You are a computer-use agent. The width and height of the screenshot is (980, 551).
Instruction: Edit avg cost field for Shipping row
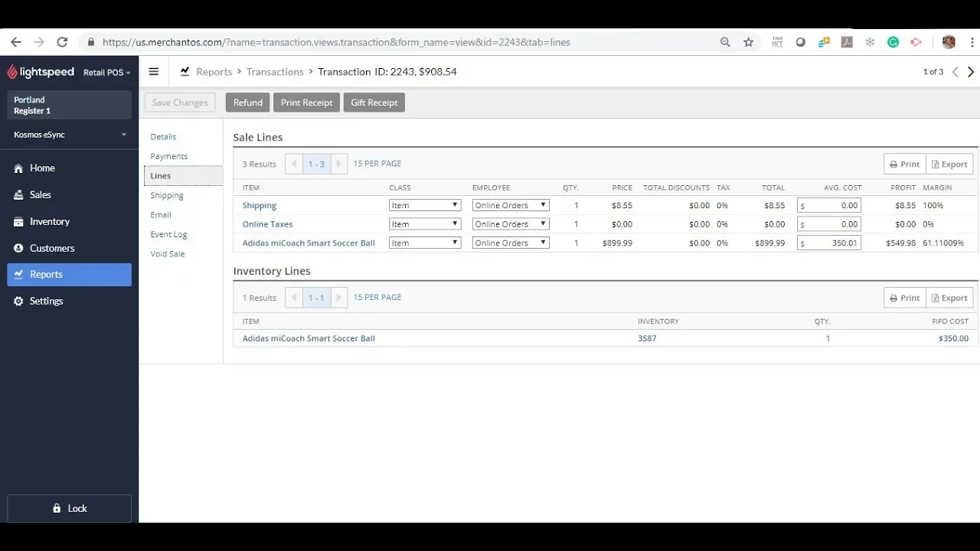[829, 205]
